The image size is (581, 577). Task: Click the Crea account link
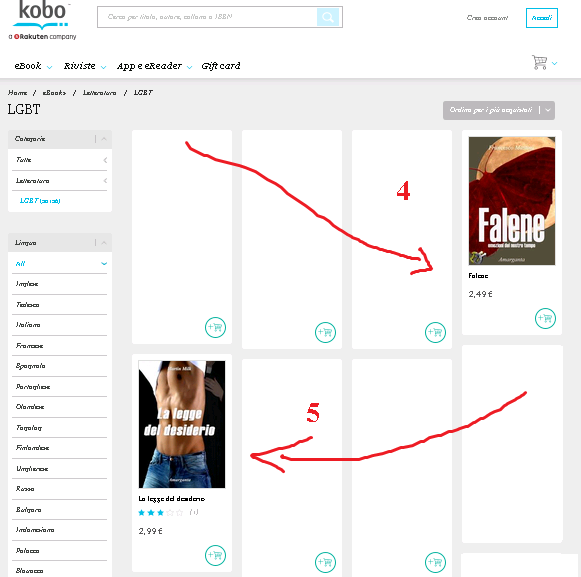[x=487, y=18]
